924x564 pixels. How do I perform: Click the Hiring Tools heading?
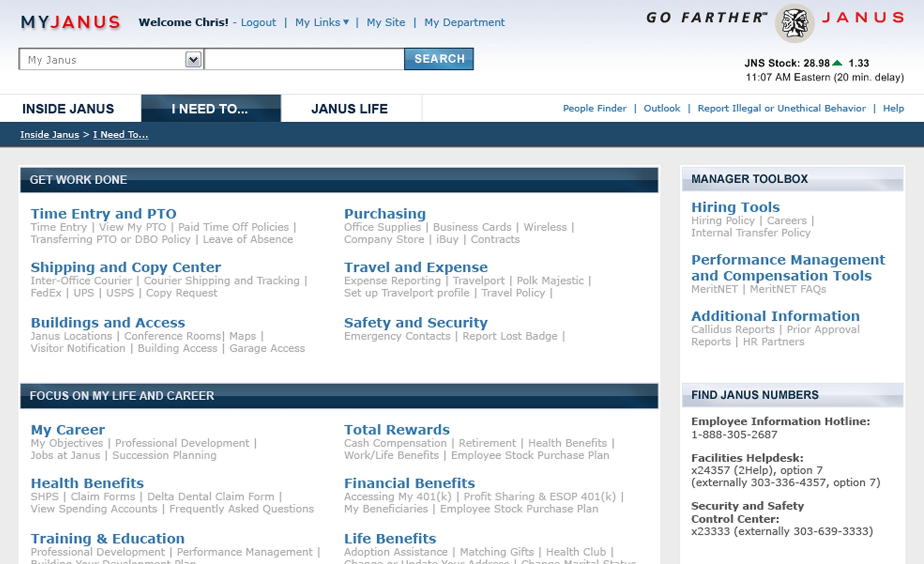736,207
